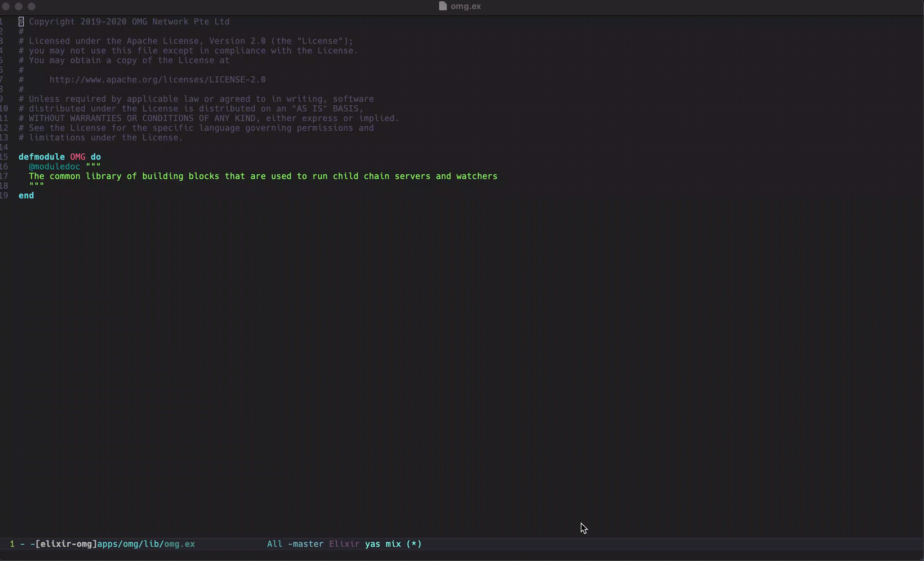The image size is (924, 561).
Task: Click the window number 1 in mode line
Action: (12, 544)
